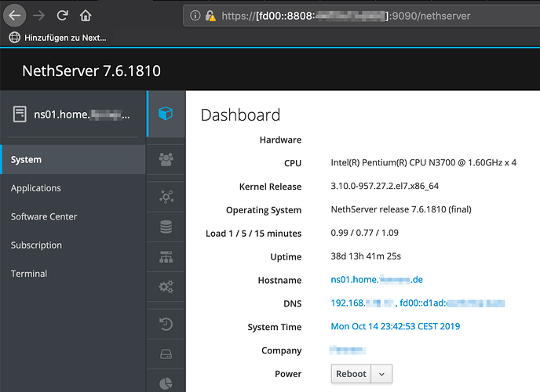This screenshot has width=540, height=392.
Task: Click the CPU value Intel(R) Pentium(R) N3700
Action: click(423, 162)
